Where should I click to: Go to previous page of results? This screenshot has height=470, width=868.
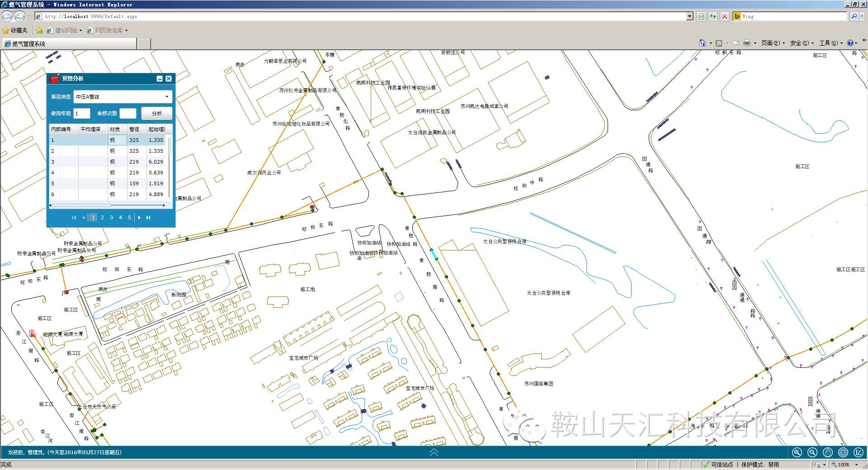coord(84,217)
